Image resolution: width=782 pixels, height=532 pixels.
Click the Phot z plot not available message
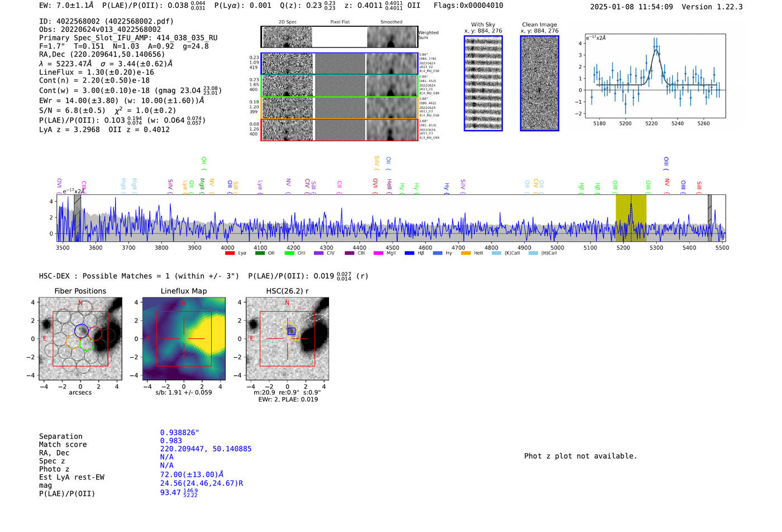(x=580, y=456)
